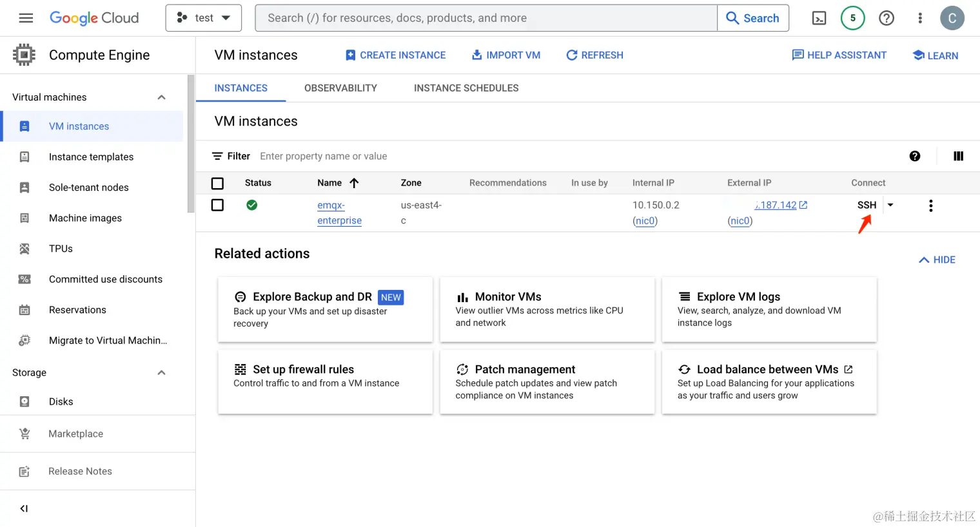Click the Refresh button
The height and width of the screenshot is (527, 980).
tap(594, 55)
